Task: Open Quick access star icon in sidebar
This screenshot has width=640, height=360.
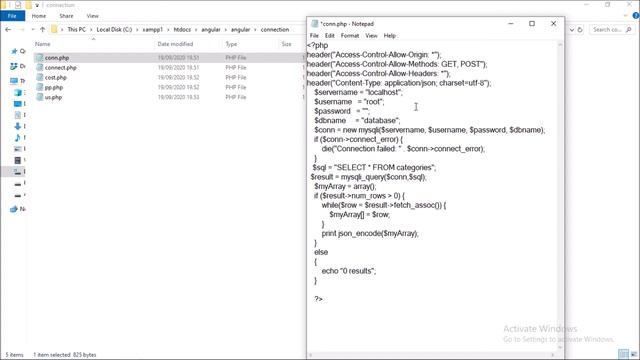Action: 14,51
